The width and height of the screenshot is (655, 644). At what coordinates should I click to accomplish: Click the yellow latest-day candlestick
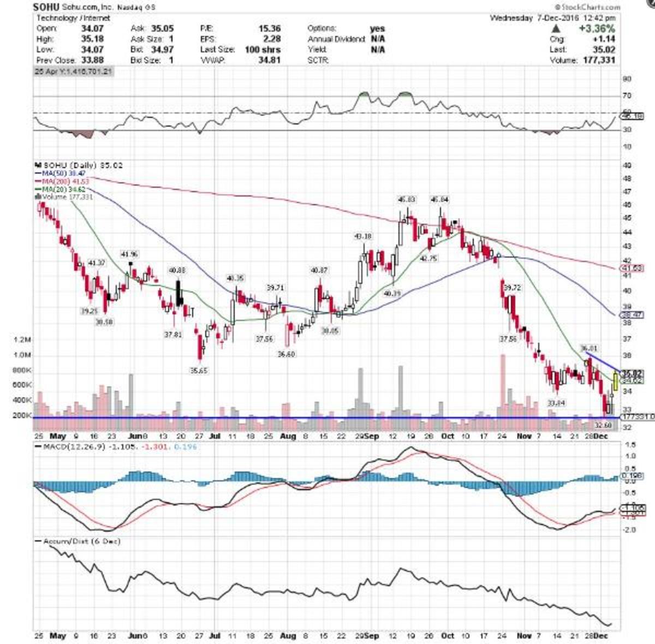coord(615,381)
